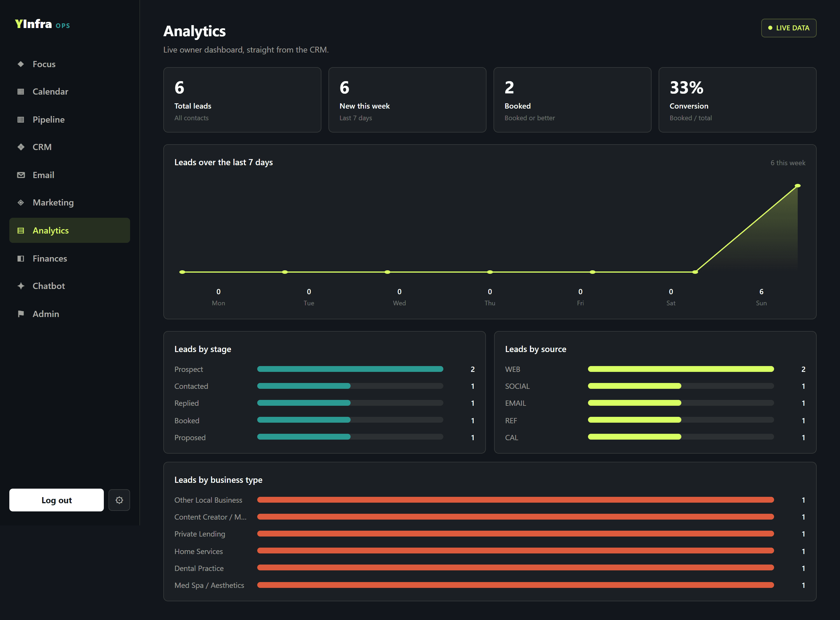This screenshot has height=620, width=840.
Task: Click the "Leads by business type" heading
Action: [218, 480]
